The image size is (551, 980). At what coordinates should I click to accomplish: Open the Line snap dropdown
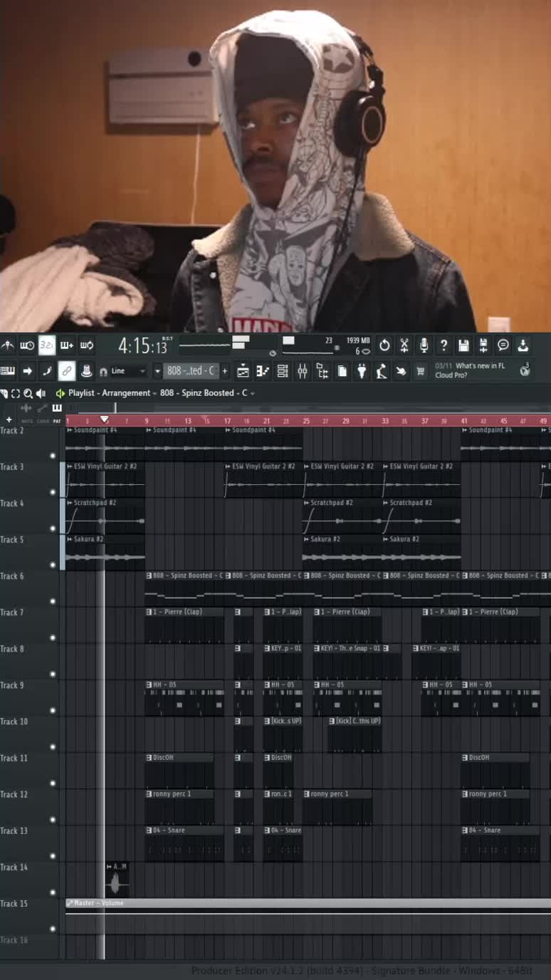pos(128,371)
